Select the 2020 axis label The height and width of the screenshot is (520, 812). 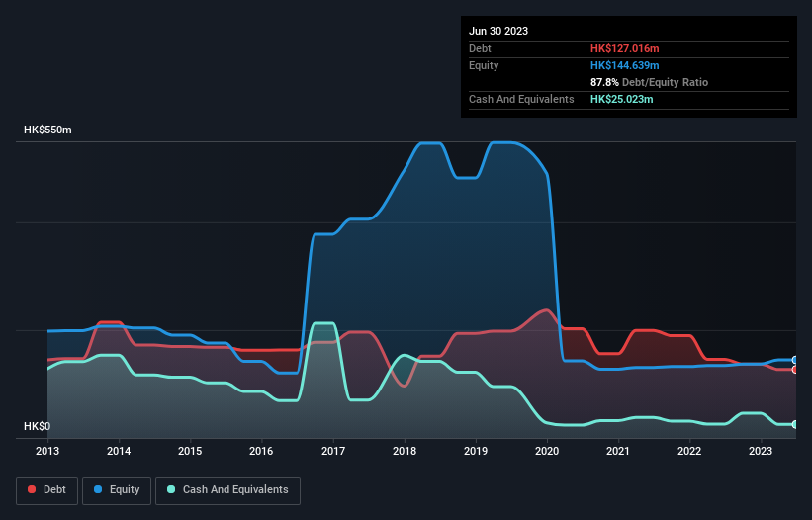tap(547, 451)
